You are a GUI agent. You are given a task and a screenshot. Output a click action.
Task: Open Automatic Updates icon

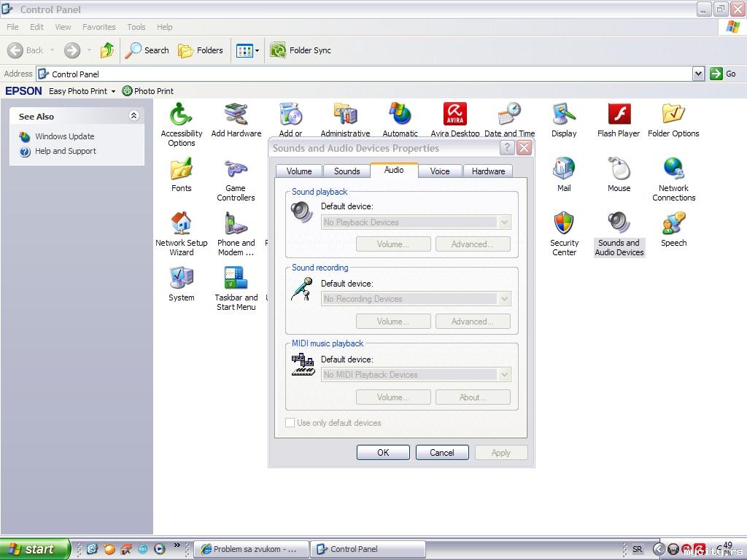400,120
